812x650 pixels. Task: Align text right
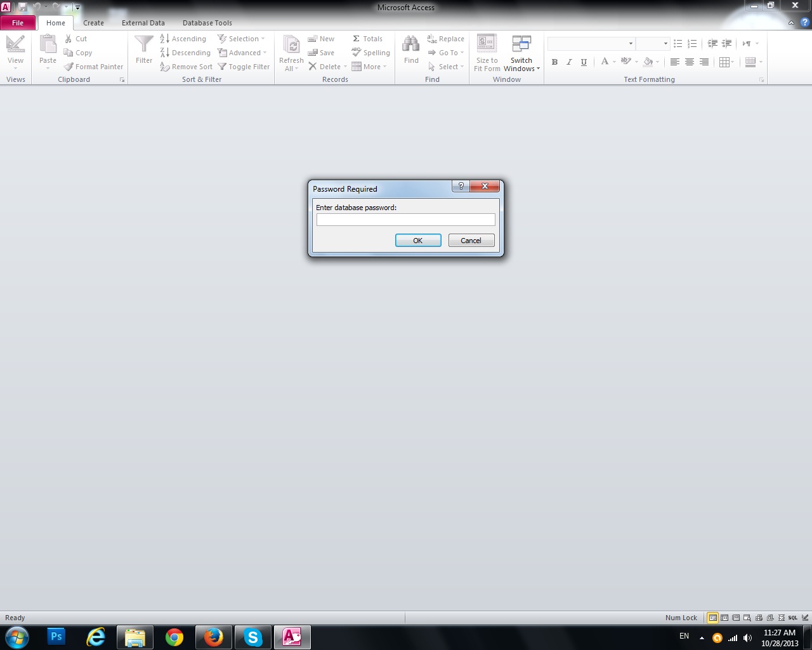click(704, 62)
